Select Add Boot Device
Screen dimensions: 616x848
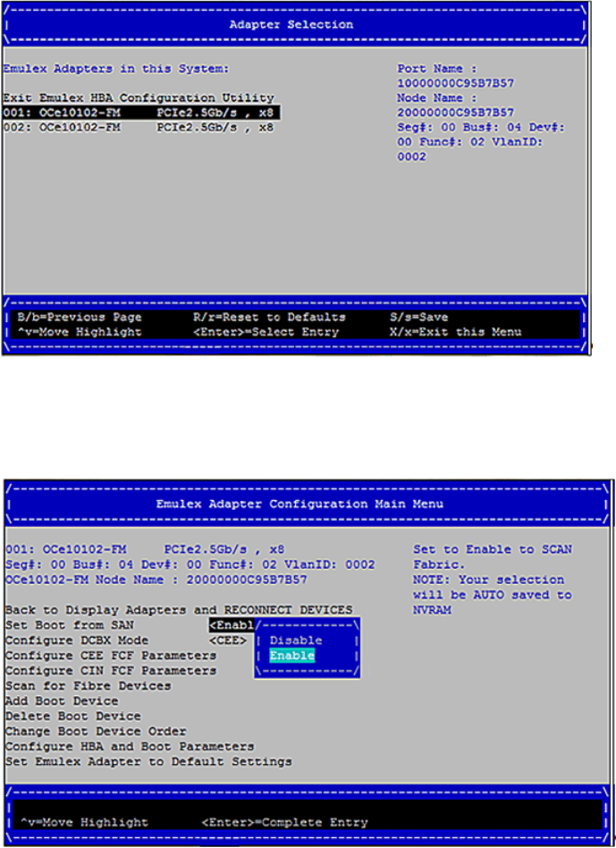[x=62, y=701]
